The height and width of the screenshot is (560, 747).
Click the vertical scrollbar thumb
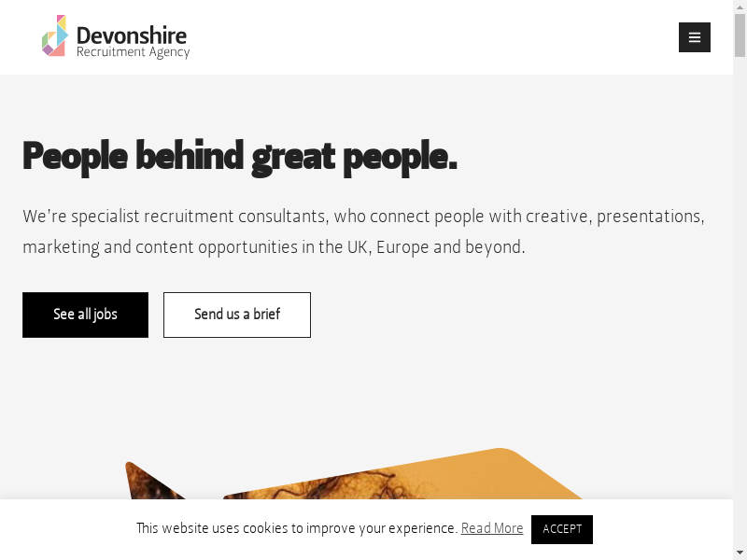point(740,37)
